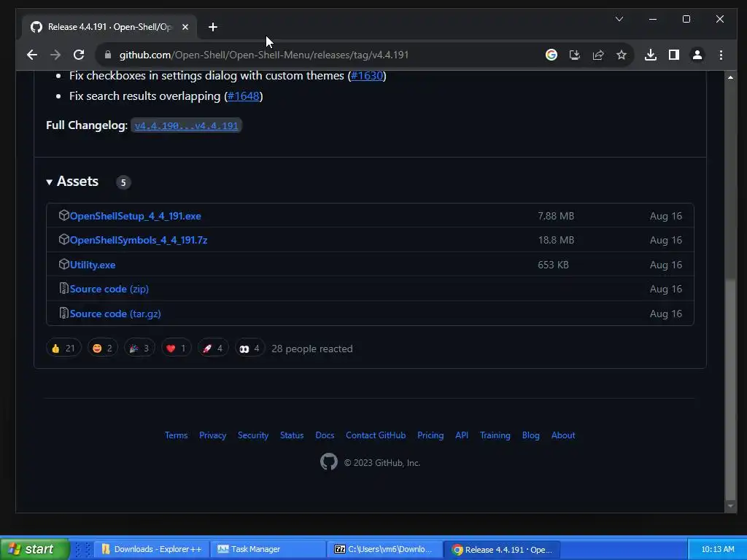Image resolution: width=747 pixels, height=560 pixels.
Task: Open the Blog footer link
Action: tap(531, 435)
